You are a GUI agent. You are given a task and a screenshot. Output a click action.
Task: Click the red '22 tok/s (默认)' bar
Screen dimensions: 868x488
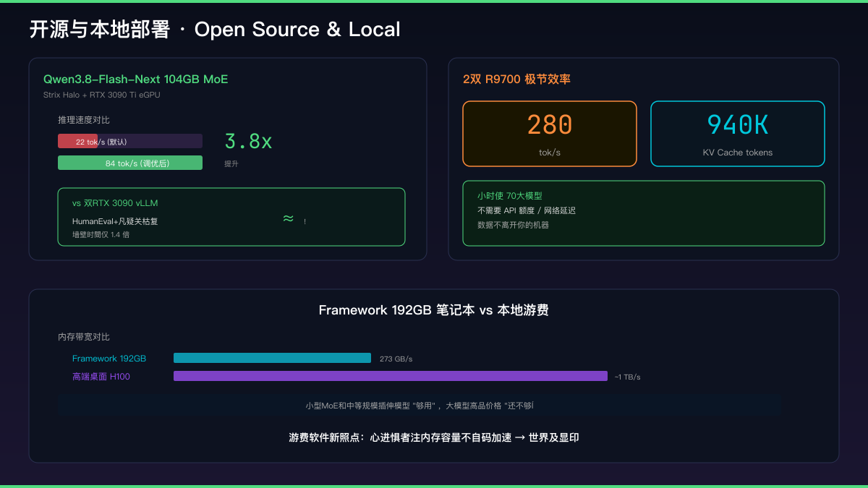click(77, 141)
